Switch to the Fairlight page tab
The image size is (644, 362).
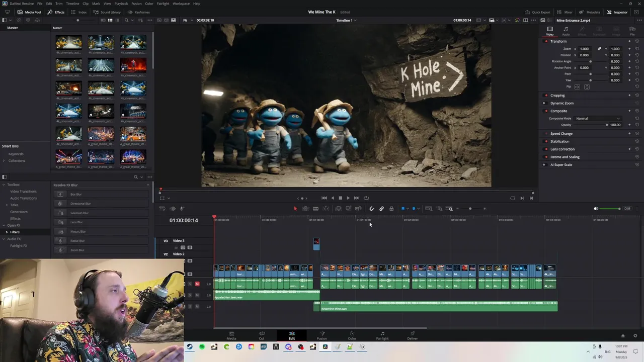(x=382, y=335)
